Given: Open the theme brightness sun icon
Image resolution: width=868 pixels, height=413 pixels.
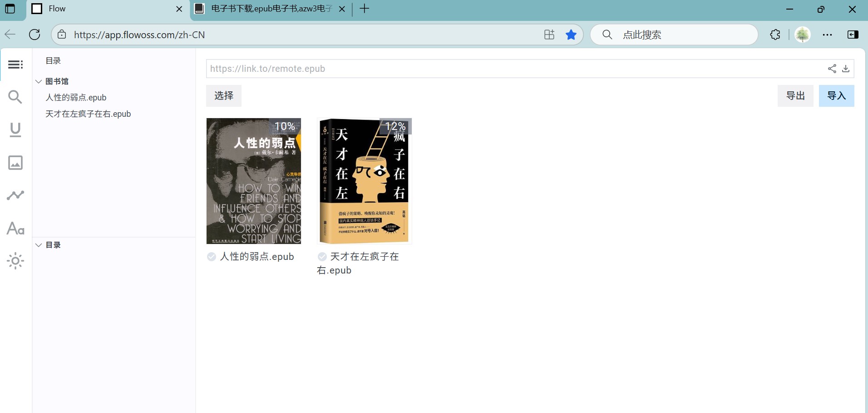Looking at the screenshot, I should click(15, 261).
